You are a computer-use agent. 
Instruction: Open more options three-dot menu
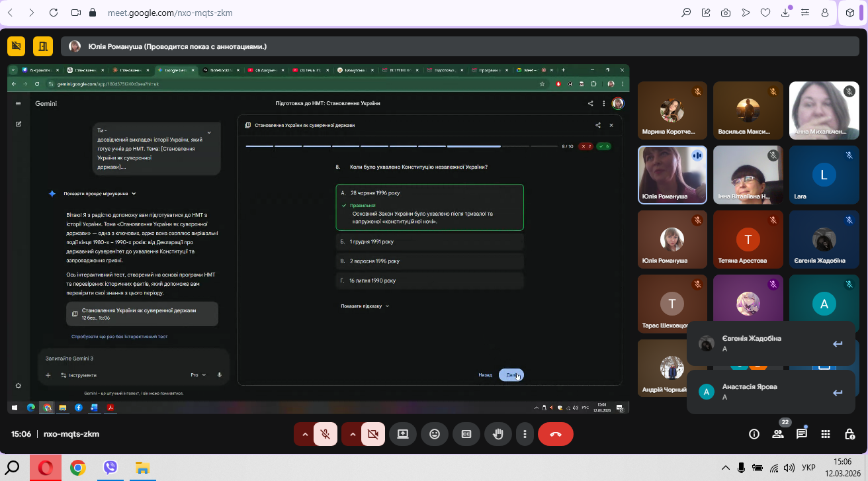[525, 434]
